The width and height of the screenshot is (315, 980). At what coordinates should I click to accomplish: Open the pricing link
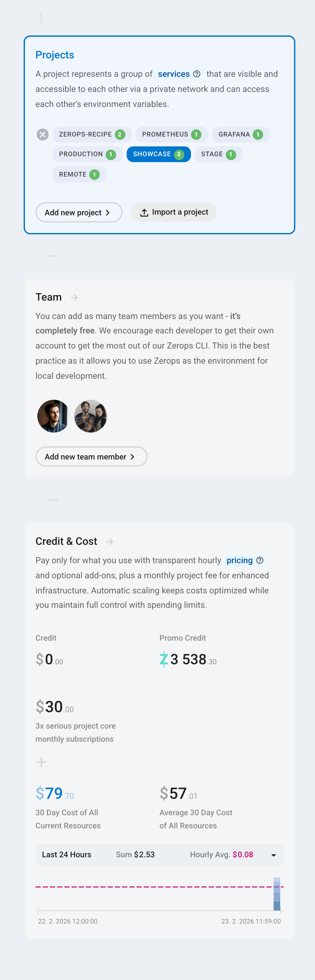(x=239, y=560)
